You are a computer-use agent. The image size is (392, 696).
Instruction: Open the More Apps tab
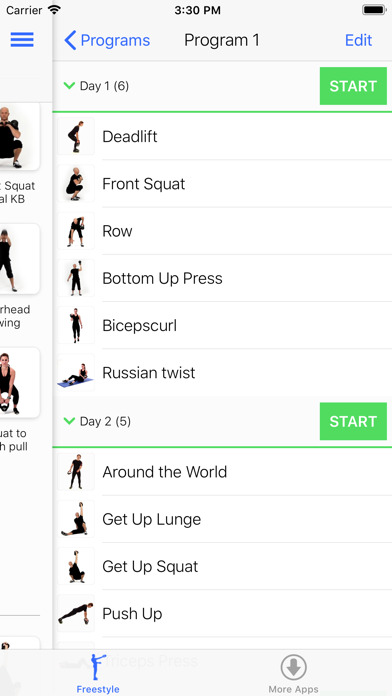tap(293, 673)
